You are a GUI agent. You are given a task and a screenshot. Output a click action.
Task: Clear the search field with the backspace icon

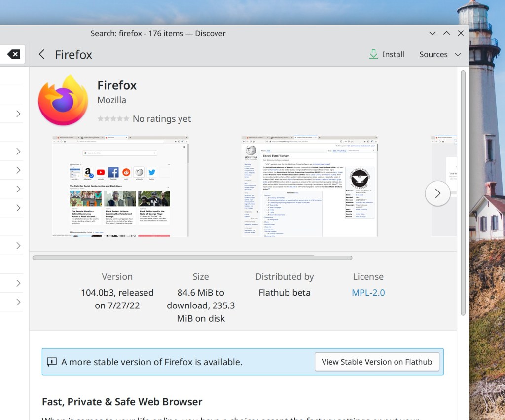pos(14,54)
